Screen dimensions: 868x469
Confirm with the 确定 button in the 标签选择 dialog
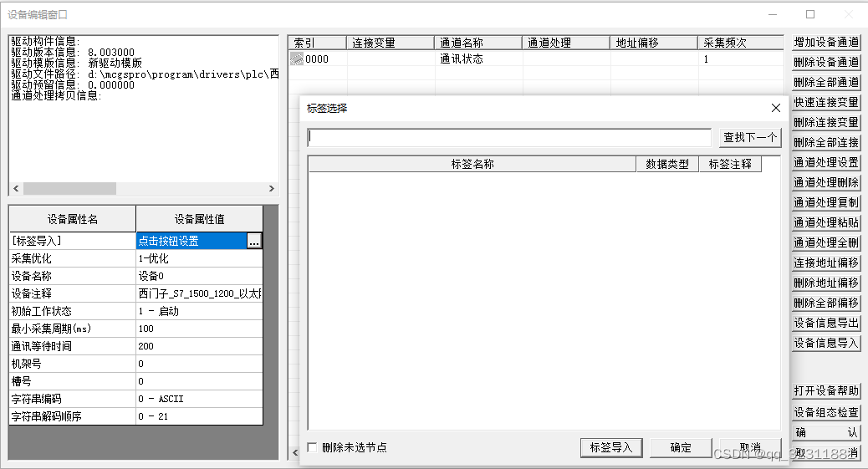click(681, 447)
